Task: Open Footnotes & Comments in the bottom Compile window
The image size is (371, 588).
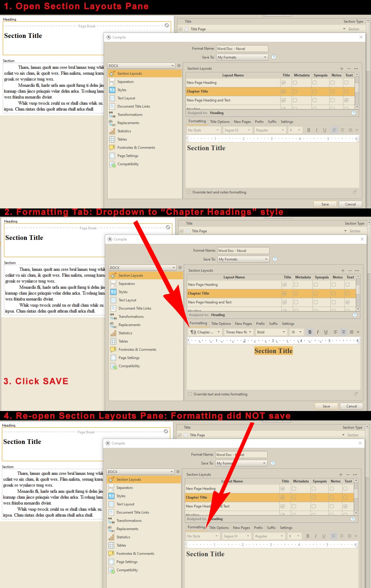Action: 135,554
